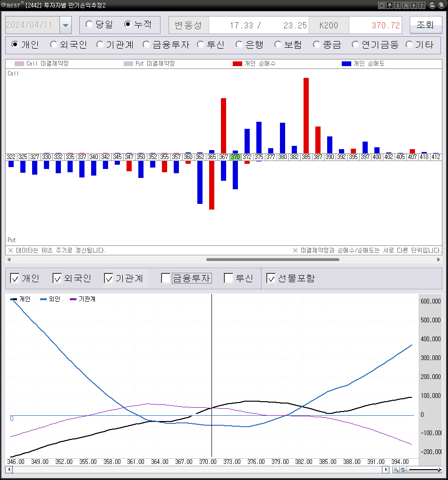This screenshot has width=448, height=480.
Task: Toggle the pin window icon
Action: coord(389,5)
